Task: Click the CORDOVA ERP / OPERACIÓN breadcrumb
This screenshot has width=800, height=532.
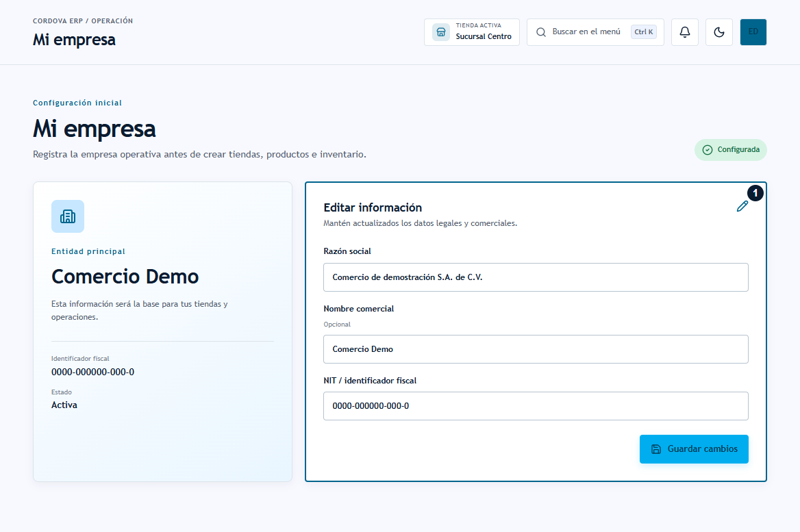Action: coord(83,21)
